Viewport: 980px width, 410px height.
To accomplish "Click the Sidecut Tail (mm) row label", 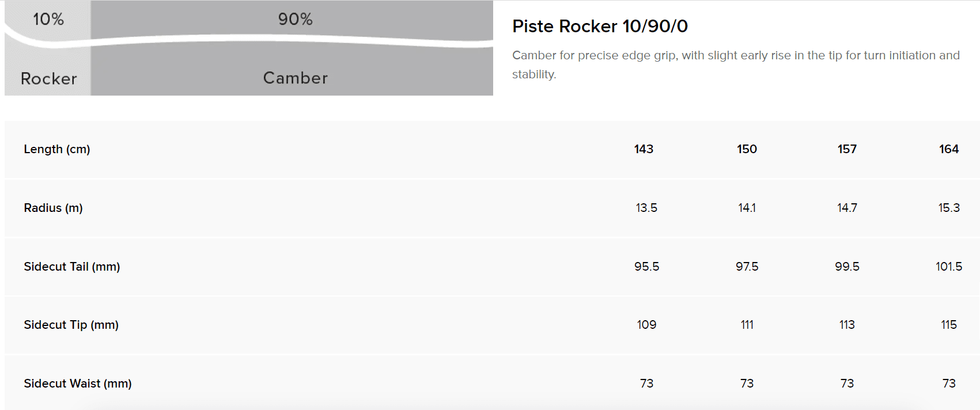I will coord(72,267).
